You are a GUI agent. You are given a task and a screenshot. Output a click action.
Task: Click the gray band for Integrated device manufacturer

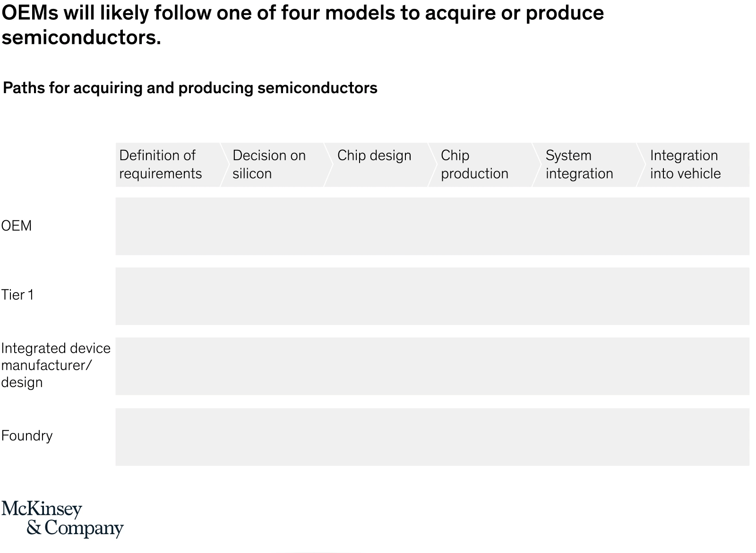pos(432,366)
